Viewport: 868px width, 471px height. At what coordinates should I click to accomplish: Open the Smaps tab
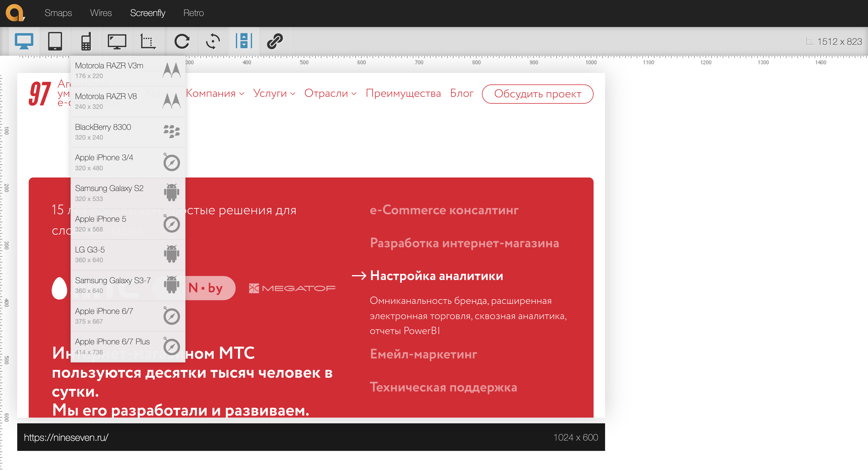(58, 13)
